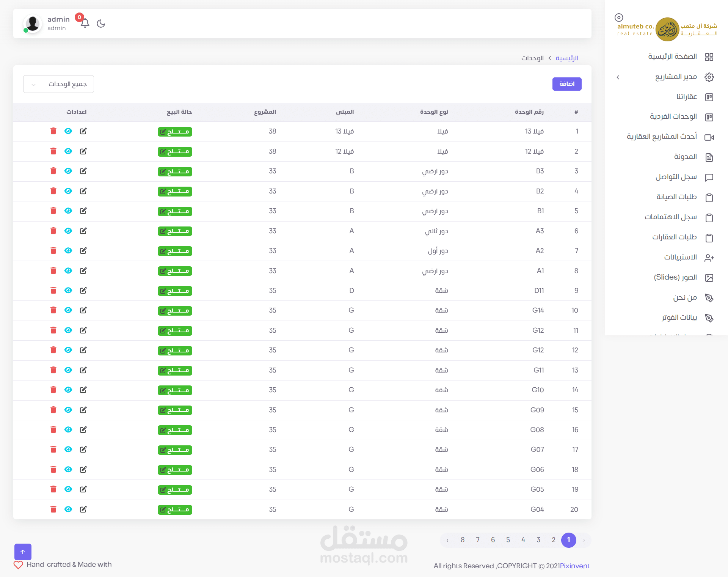Image resolution: width=728 pixels, height=577 pixels.
Task: Delete unit فيلا 13 using trash icon
Action: coord(53,131)
